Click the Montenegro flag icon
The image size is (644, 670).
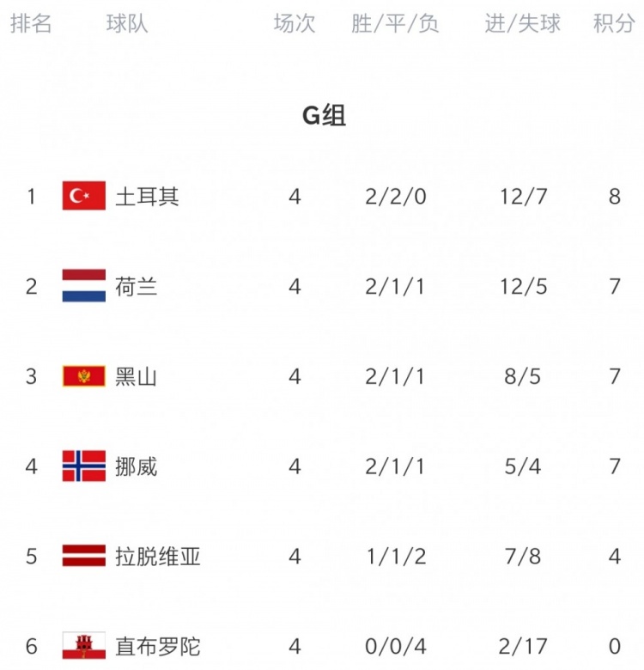click(83, 376)
